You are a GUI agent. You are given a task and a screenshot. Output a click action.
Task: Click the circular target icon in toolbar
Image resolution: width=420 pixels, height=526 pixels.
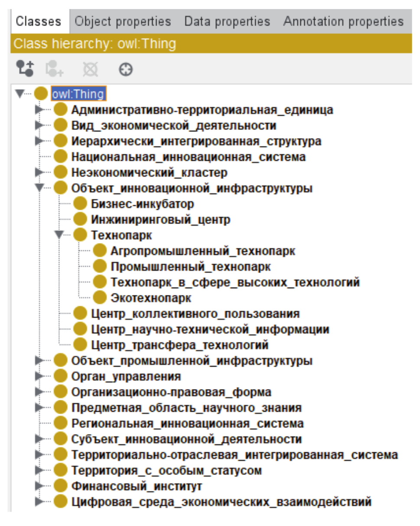tap(126, 68)
